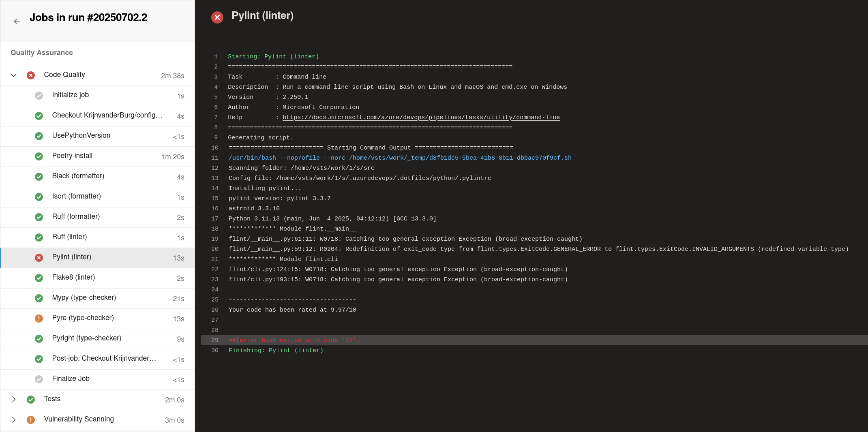Image resolution: width=868 pixels, height=432 pixels.
Task: Click grey status icon on Initialize job
Action: 39,96
